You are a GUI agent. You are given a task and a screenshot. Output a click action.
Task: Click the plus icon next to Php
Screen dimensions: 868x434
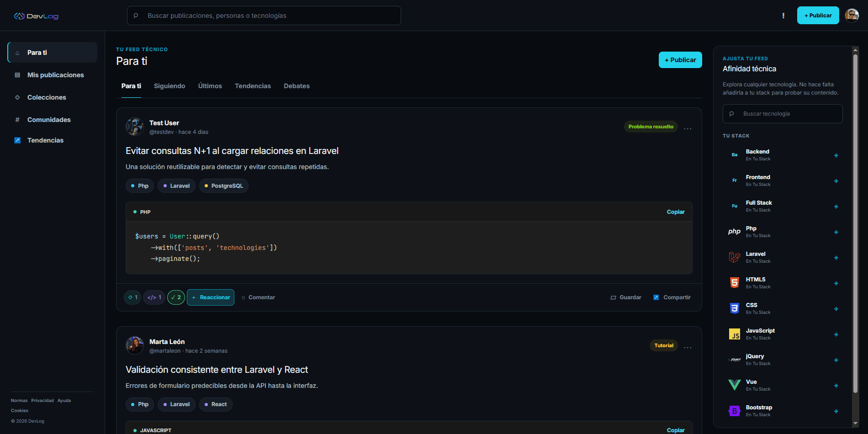836,232
